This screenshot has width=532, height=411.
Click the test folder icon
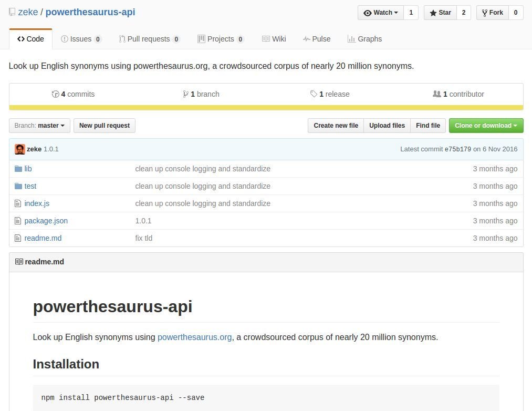click(18, 186)
